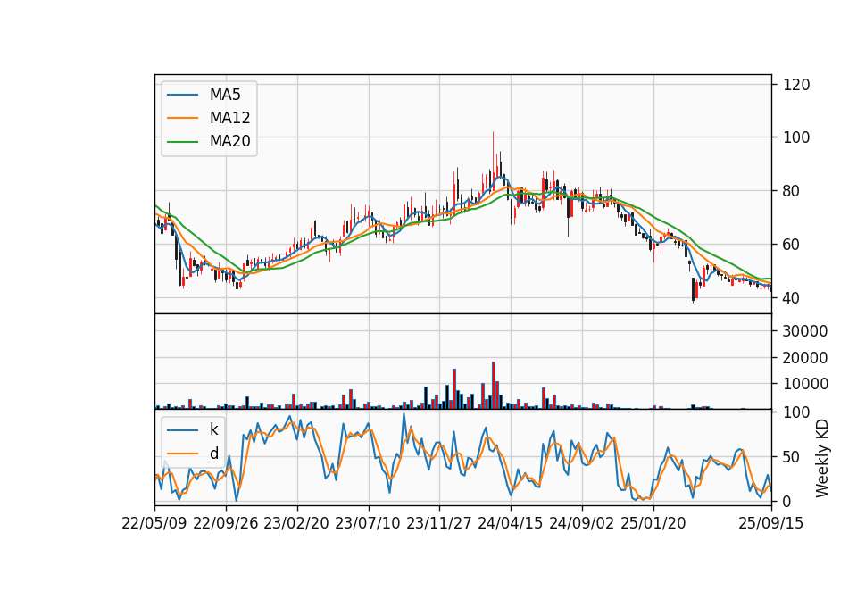Click the 30000 volume axis value

(x=805, y=331)
